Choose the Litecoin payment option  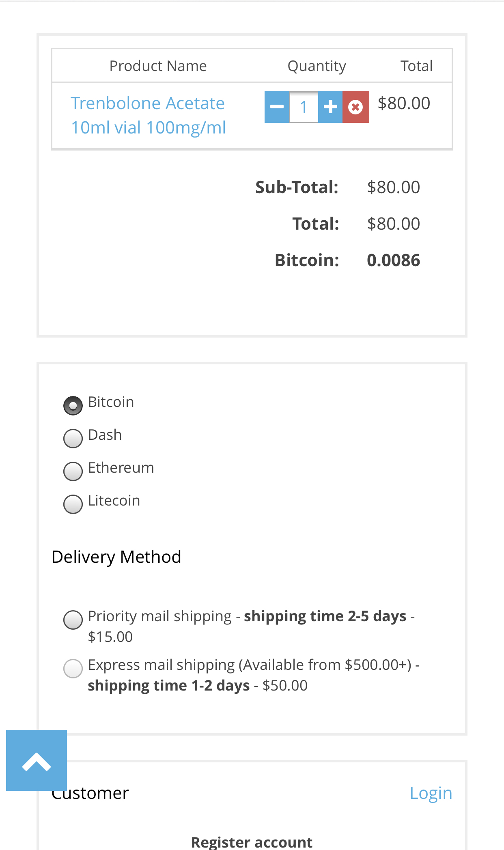pos(73,504)
